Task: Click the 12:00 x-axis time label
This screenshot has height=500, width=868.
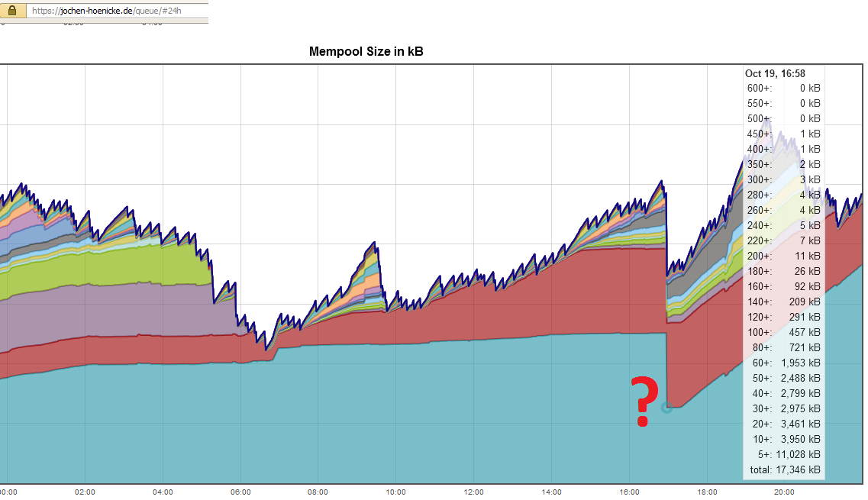Action: click(x=474, y=492)
